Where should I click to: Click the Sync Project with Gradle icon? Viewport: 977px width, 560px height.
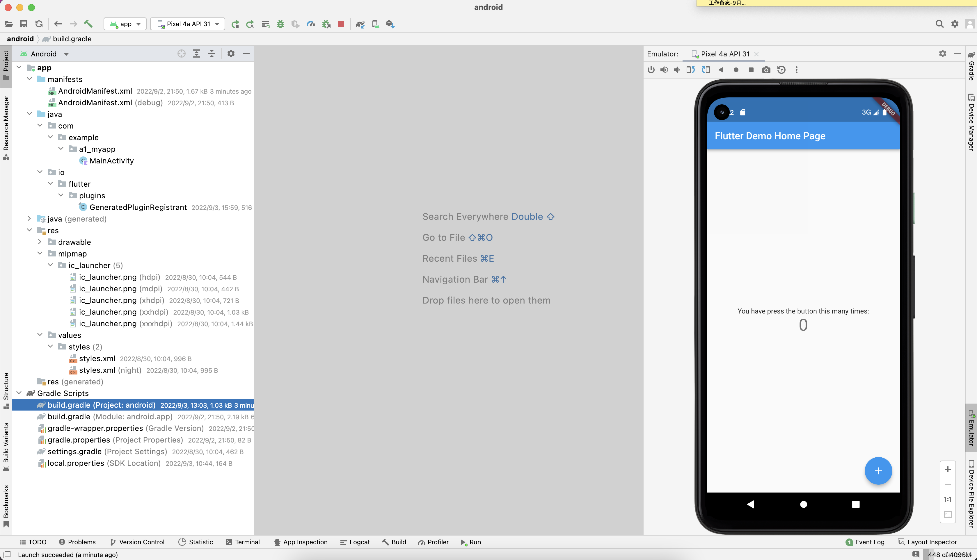360,24
